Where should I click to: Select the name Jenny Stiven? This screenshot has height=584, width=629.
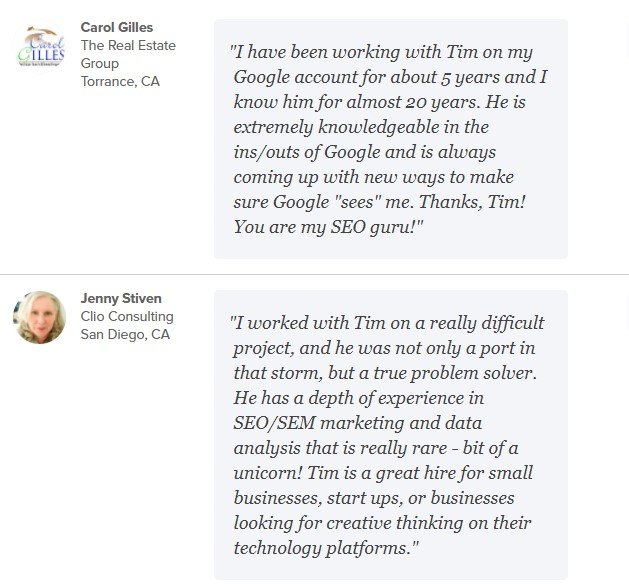click(121, 298)
